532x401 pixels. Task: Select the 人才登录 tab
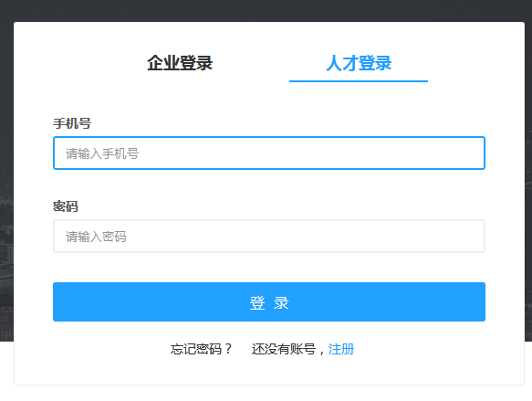[359, 63]
